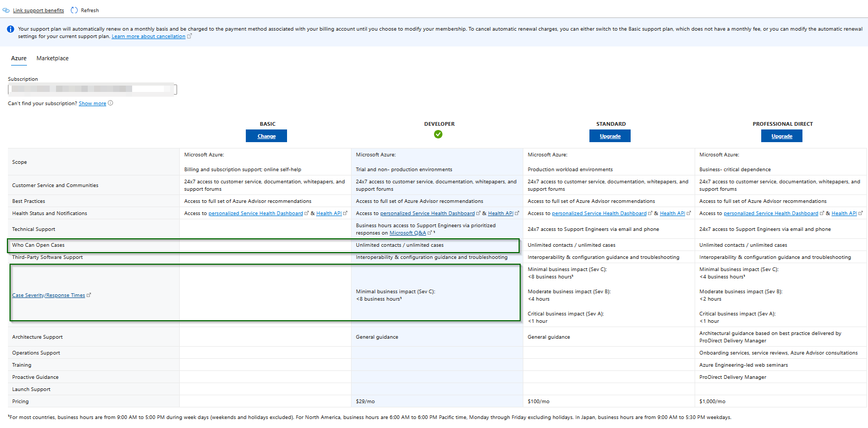Click the Architecture Support row label
This screenshot has width=868, height=428.
tap(38, 337)
